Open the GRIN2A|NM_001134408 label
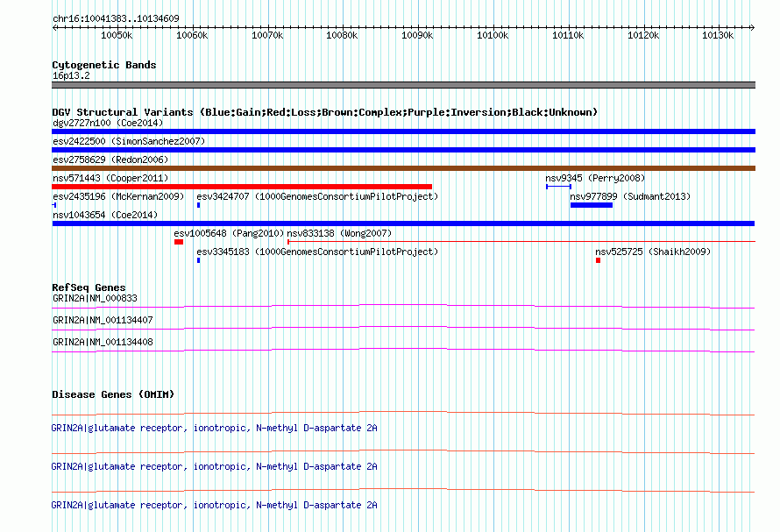 (x=103, y=342)
